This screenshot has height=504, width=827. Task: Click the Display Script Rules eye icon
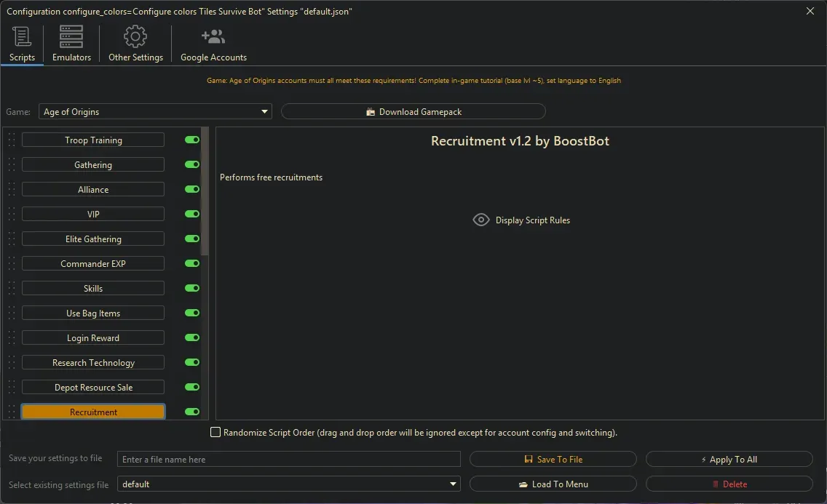(x=480, y=220)
